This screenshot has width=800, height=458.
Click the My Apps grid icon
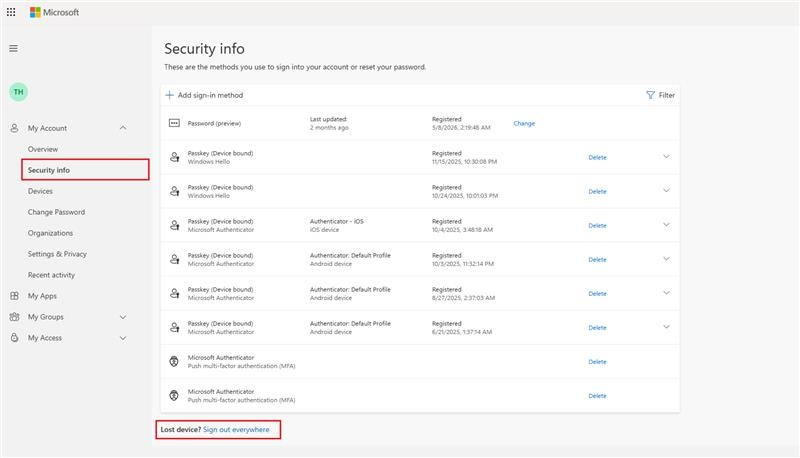(14, 296)
